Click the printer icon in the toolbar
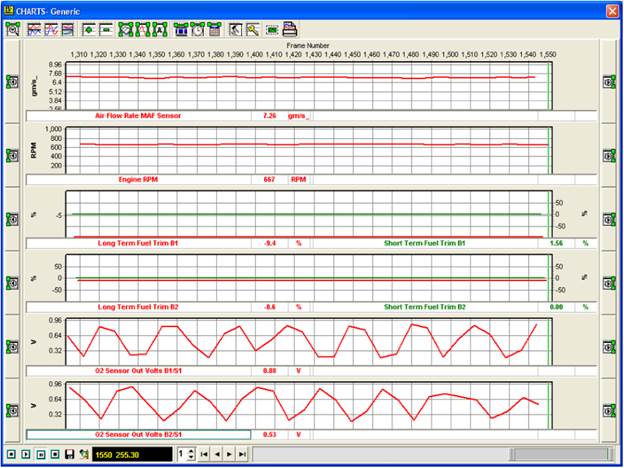Viewport: 624px width, 468px height. (289, 30)
